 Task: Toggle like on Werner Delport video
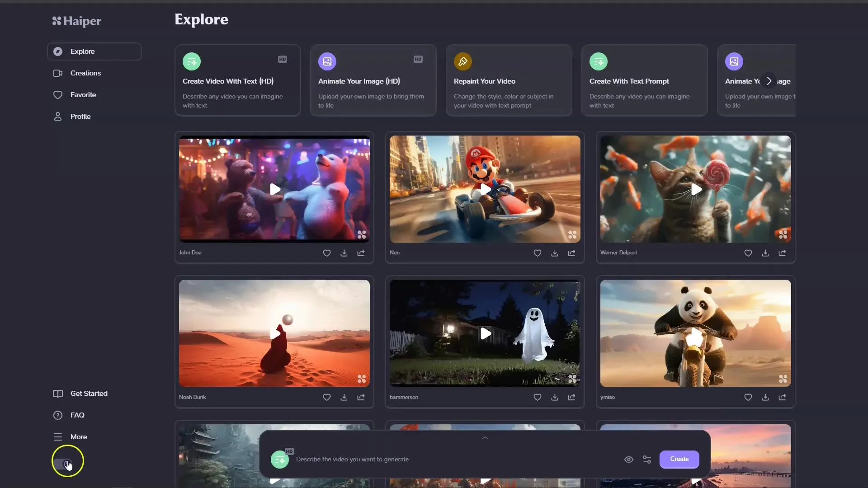click(x=748, y=253)
